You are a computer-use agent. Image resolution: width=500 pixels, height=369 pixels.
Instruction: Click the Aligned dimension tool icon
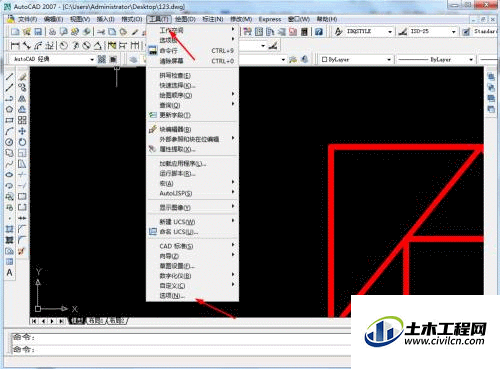pyautogui.click(x=27, y=45)
